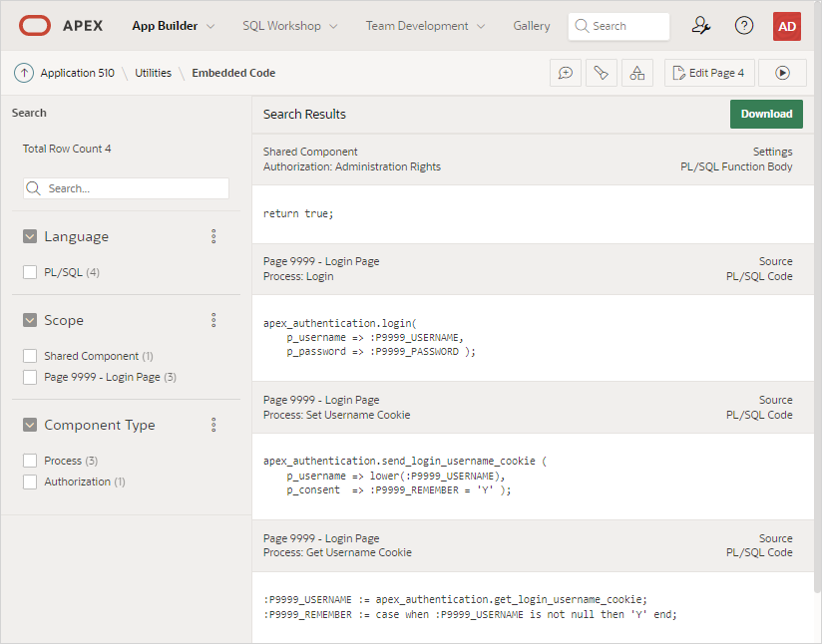Image resolution: width=822 pixels, height=644 pixels.
Task: Enable the Shared Component scope filter
Action: (30, 356)
